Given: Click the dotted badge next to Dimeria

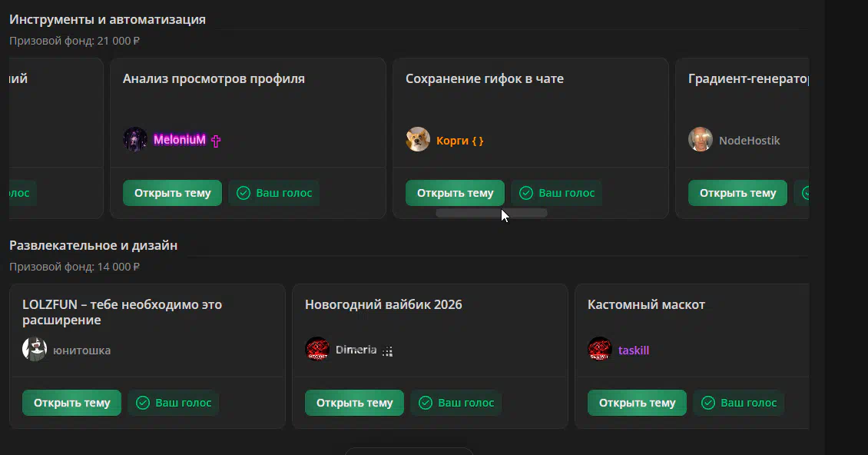Looking at the screenshot, I should pos(388,351).
